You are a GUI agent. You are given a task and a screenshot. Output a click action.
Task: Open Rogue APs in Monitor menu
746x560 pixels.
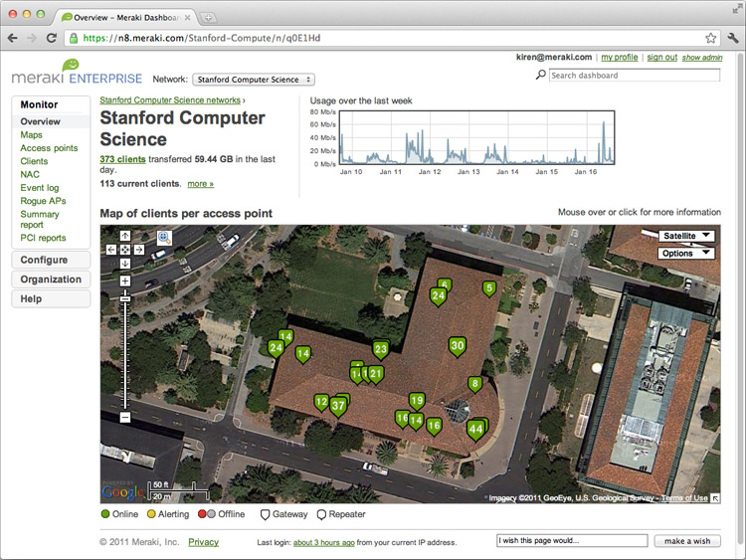[44, 201]
